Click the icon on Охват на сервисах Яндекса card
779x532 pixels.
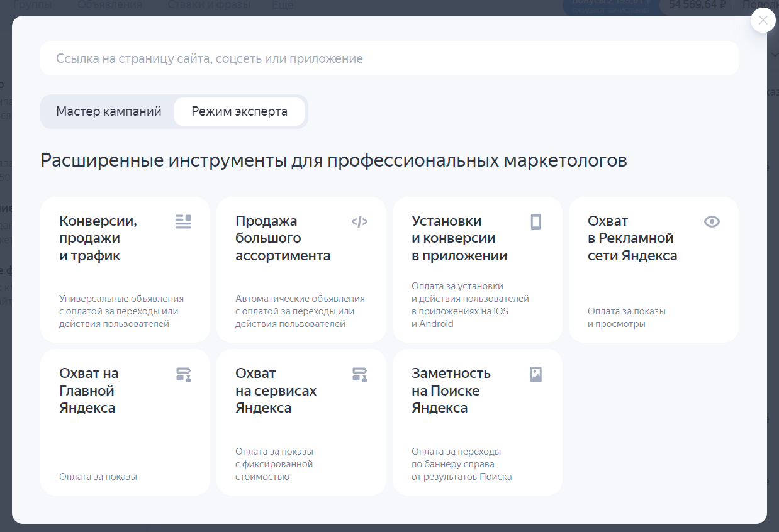pyautogui.click(x=359, y=375)
